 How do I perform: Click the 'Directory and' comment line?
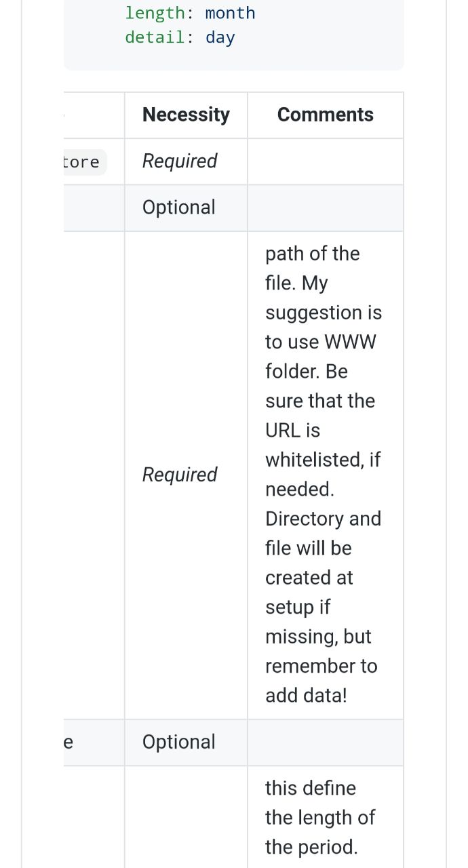tap(324, 519)
